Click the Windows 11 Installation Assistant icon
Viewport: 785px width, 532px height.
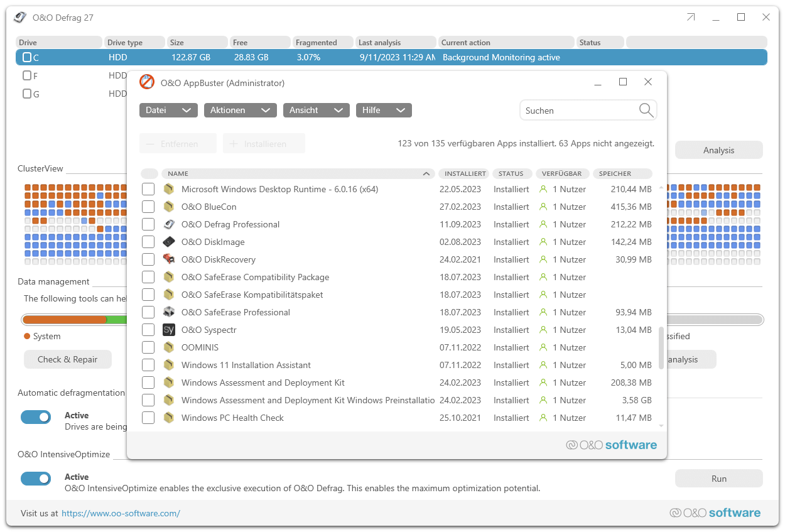(168, 365)
